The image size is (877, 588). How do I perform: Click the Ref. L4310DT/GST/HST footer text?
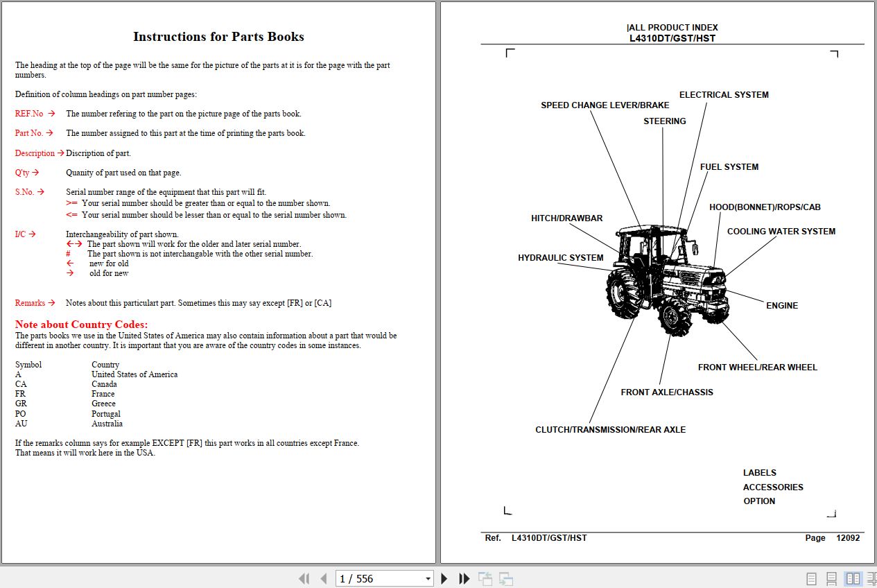point(536,538)
